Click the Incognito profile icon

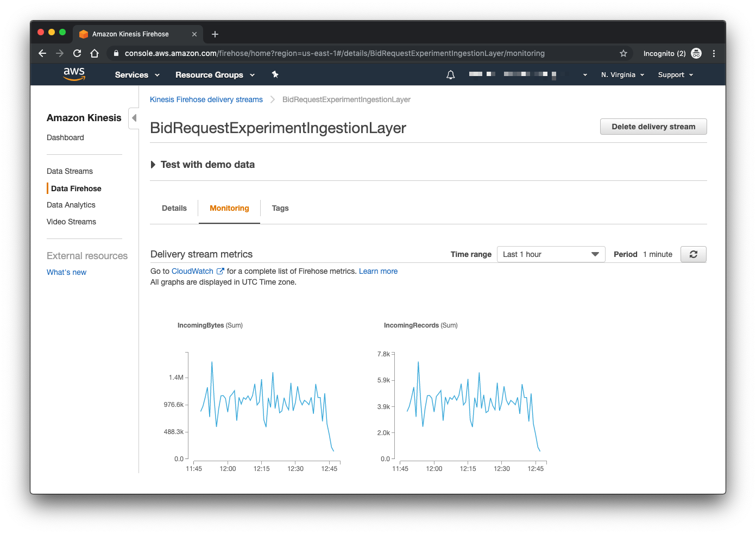point(696,53)
